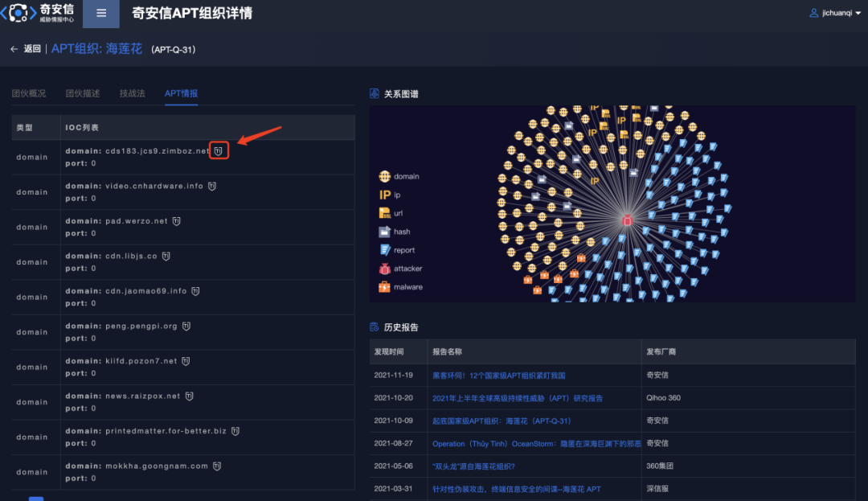Image resolution: width=868 pixels, height=501 pixels.
Task: Open report 起底国家级APT组织：海莲花
Action: pos(502,421)
